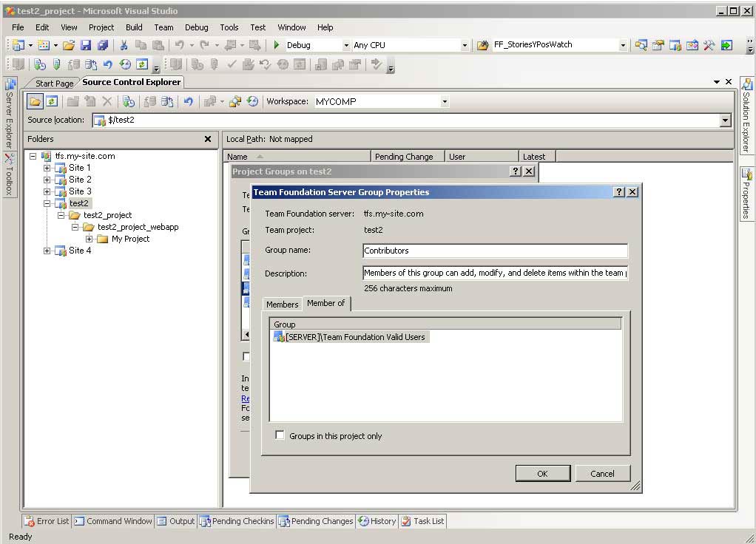756x544 pixels.
Task: Click the Save floppy disk icon
Action: point(86,45)
